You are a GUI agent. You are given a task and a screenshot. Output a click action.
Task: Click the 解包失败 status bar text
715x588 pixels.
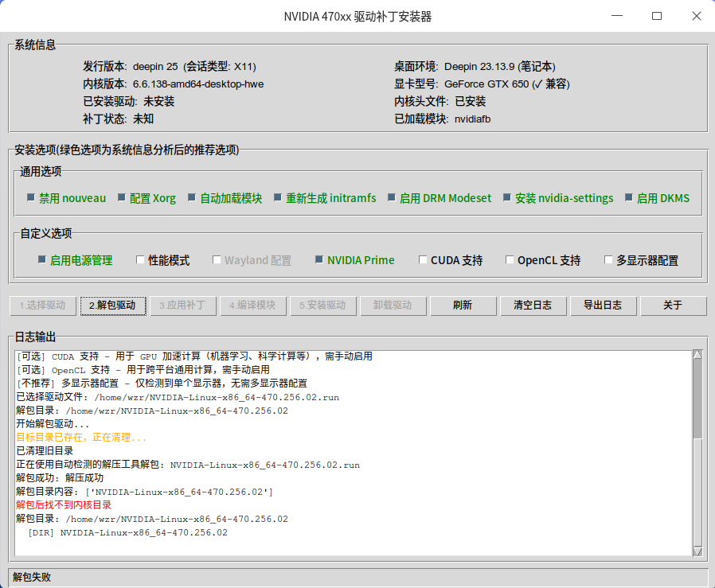(32, 577)
